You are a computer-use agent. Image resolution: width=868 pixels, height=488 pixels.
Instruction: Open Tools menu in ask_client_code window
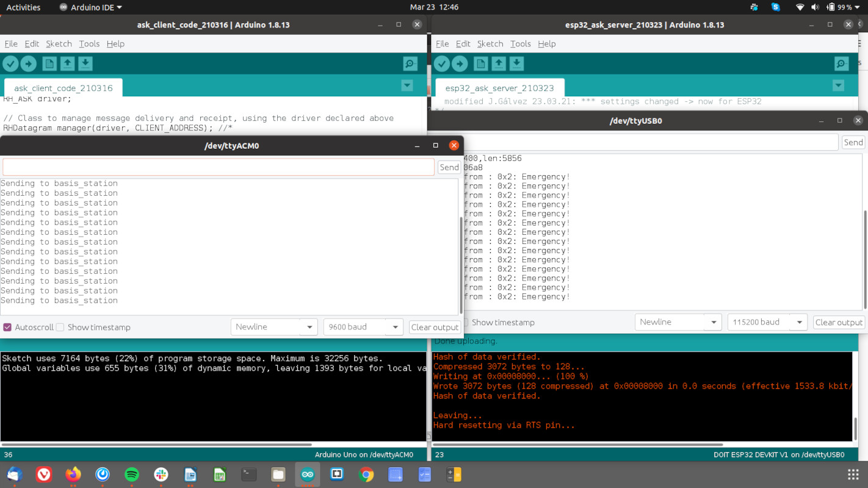(89, 44)
